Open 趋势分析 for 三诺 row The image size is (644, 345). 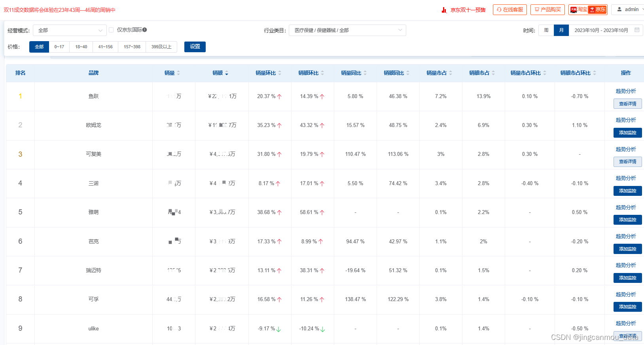coord(626,178)
